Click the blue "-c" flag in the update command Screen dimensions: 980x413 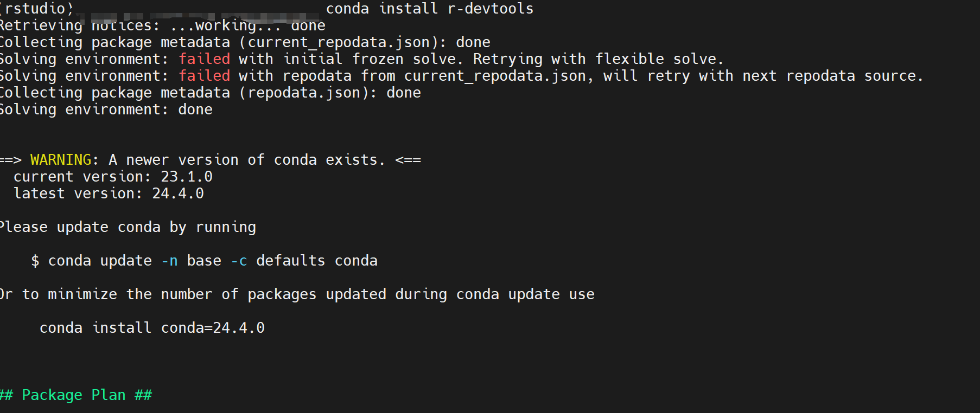[239, 261]
